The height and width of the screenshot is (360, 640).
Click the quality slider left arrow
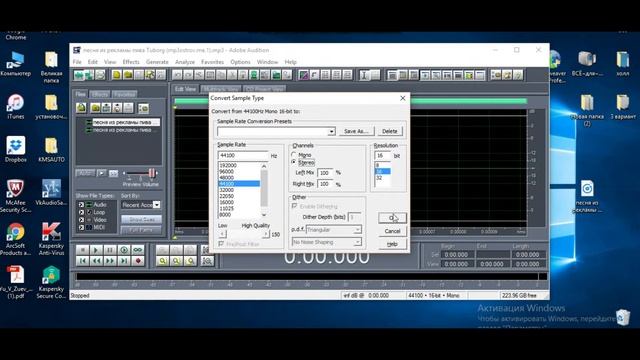[222, 234]
